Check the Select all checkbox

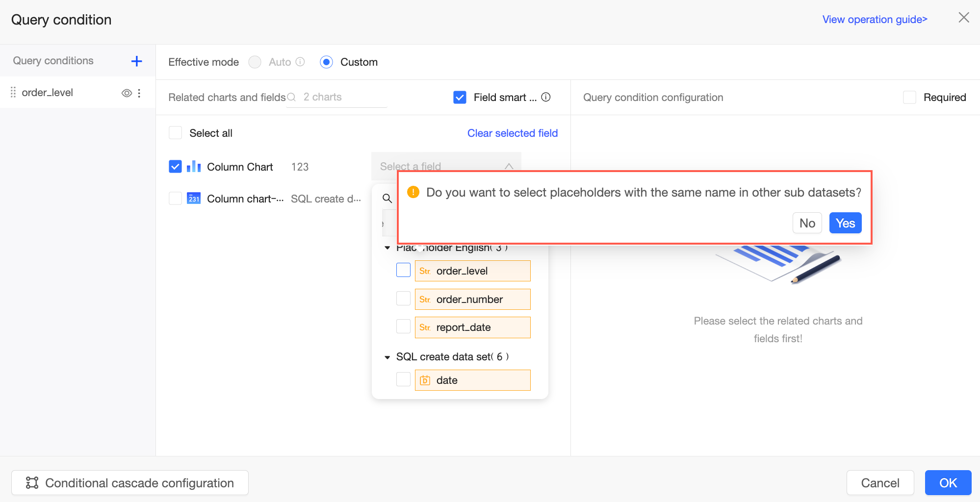pyautogui.click(x=175, y=133)
